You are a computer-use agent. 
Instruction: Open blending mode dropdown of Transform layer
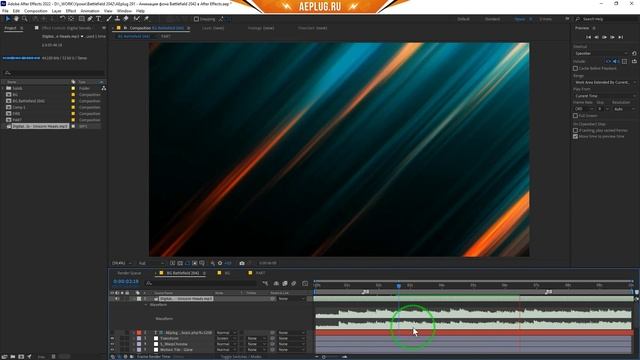(227, 338)
